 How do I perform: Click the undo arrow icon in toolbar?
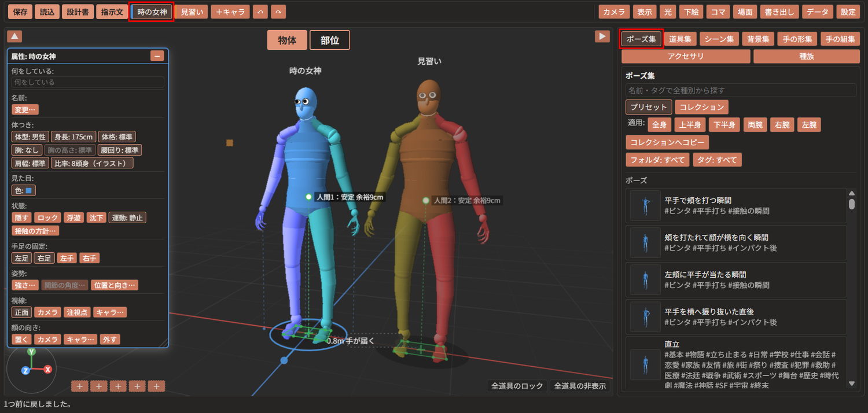coord(260,12)
